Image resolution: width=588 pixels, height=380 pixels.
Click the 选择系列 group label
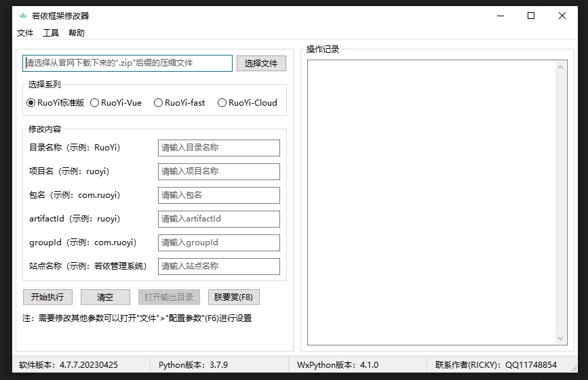(x=45, y=85)
